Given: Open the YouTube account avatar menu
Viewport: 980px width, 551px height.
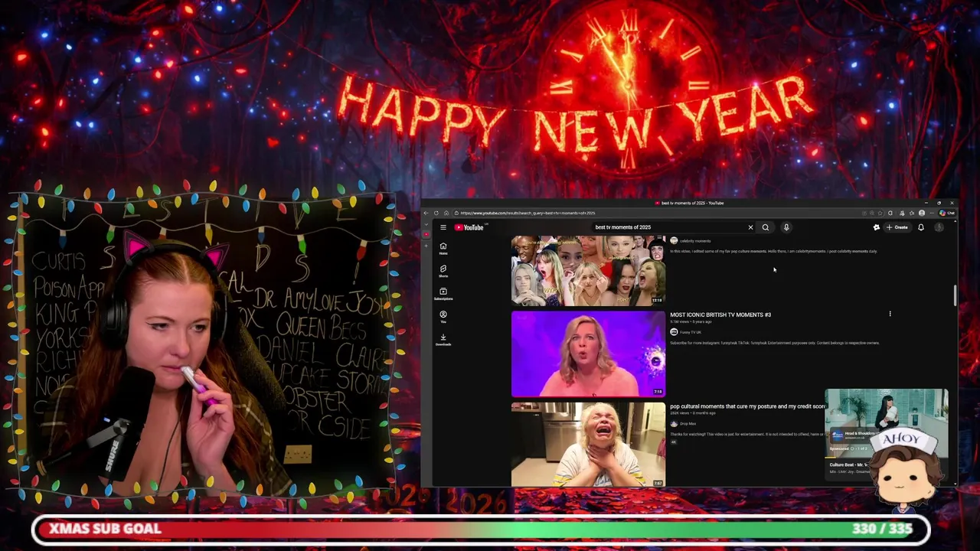Looking at the screenshot, I should pyautogui.click(x=939, y=227).
